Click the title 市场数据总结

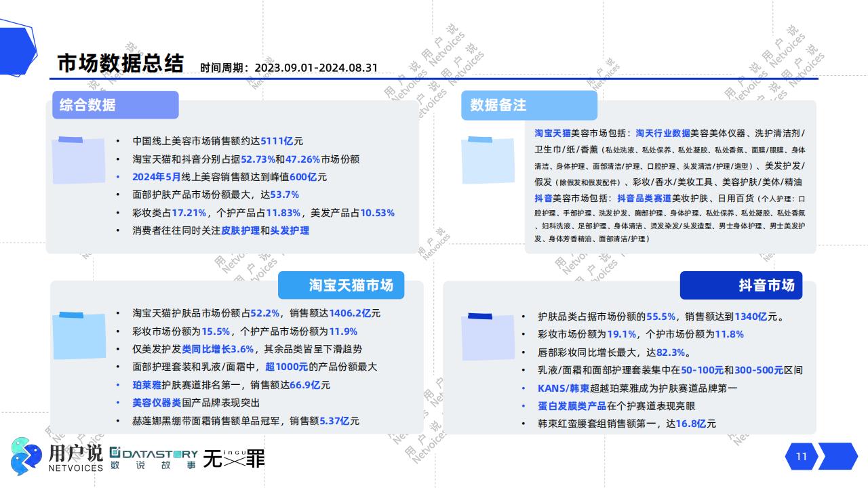(x=121, y=63)
